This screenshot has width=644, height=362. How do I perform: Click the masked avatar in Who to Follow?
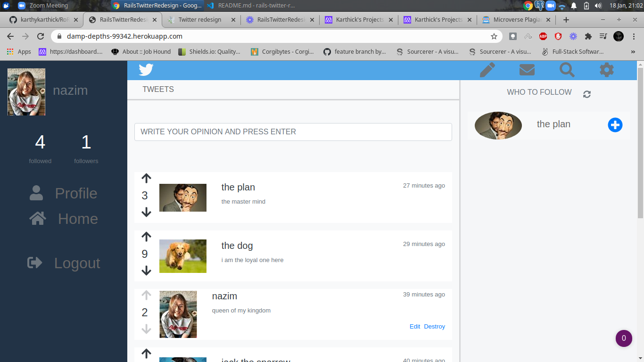[498, 125]
